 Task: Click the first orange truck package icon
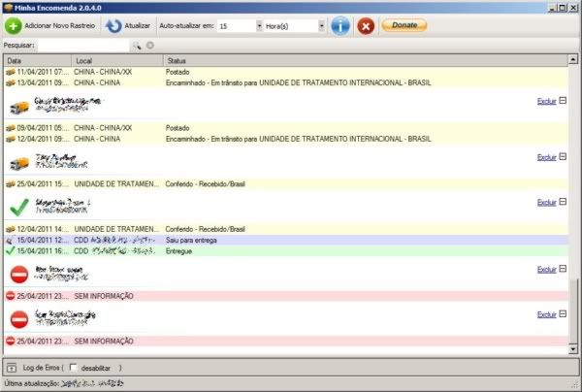tap(19, 108)
